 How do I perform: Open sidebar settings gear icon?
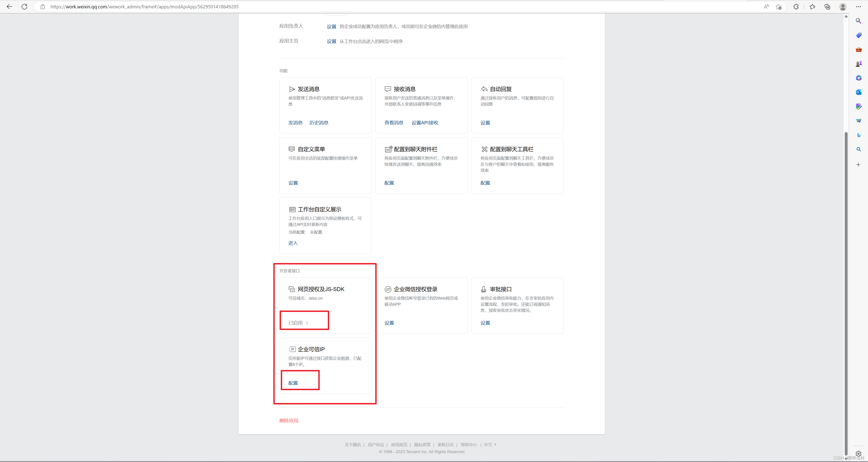(859, 454)
